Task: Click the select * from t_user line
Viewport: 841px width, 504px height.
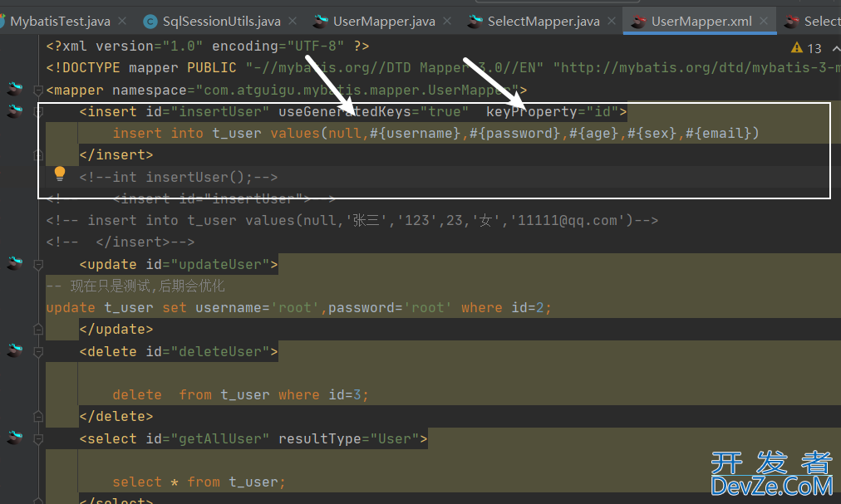Action: 199,482
